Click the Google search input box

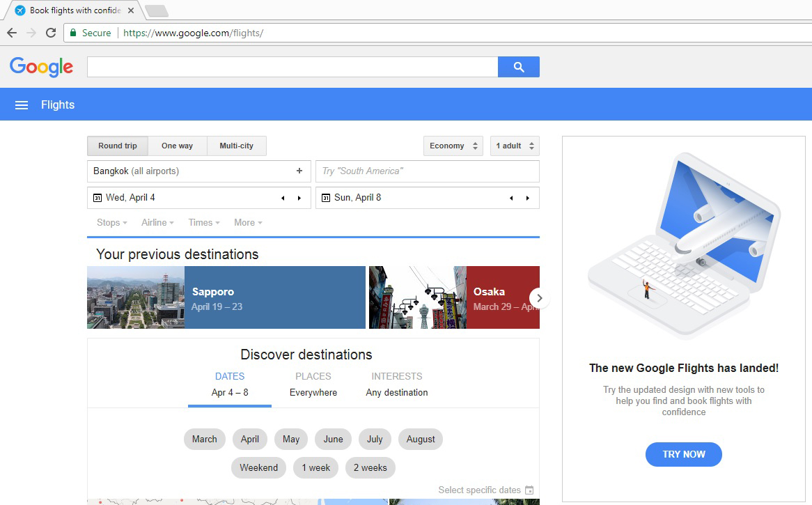coord(292,67)
